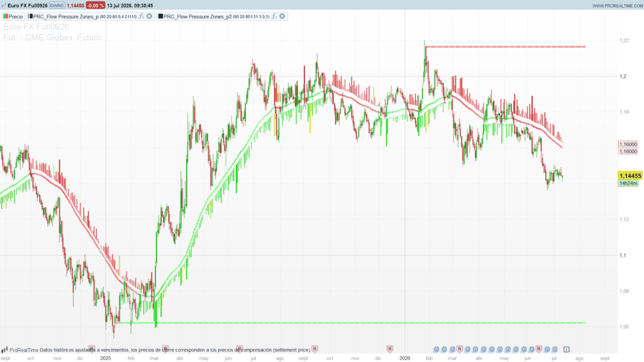The width and height of the screenshot is (644, 362).
Task: Remove the PRC_Flow Pressure Zones_p indicator
Action: [x=150, y=16]
